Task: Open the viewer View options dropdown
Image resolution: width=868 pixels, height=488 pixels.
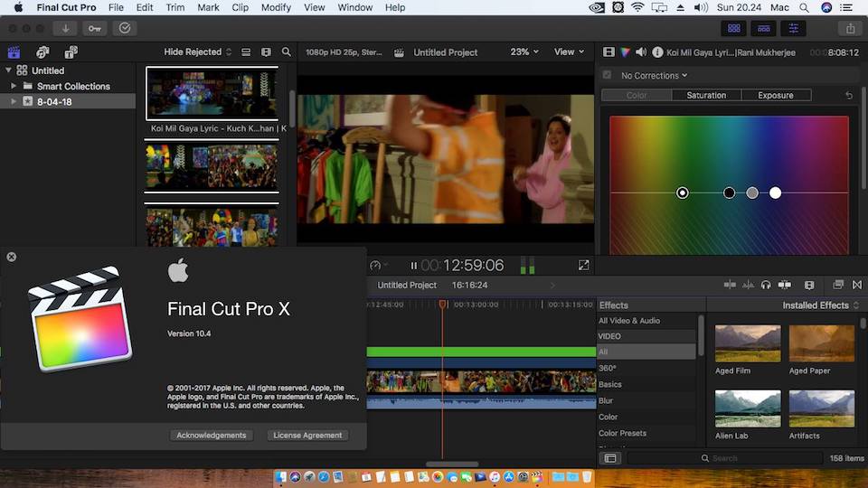Action: (x=569, y=52)
